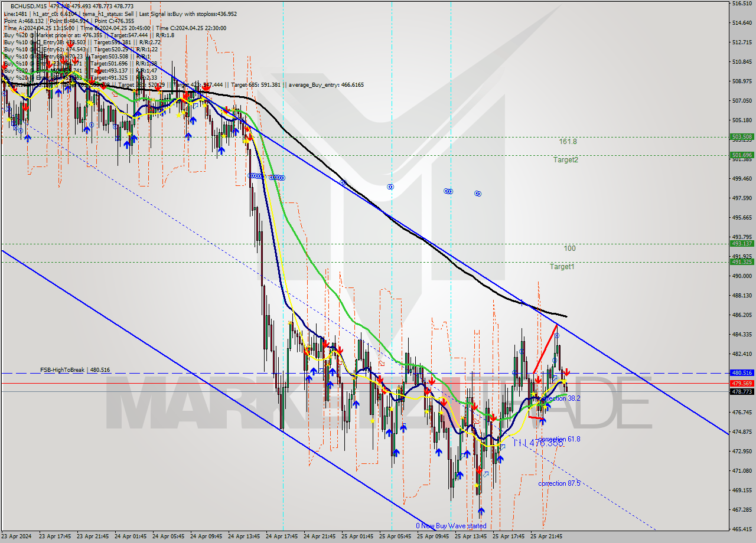The image size is (756, 543).
Task: Click the '24 Apr 05:45' time axis label
Action: tap(168, 537)
